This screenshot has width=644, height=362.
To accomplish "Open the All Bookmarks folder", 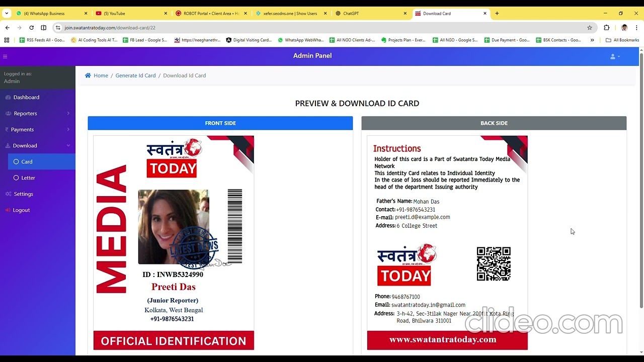I will point(623,40).
